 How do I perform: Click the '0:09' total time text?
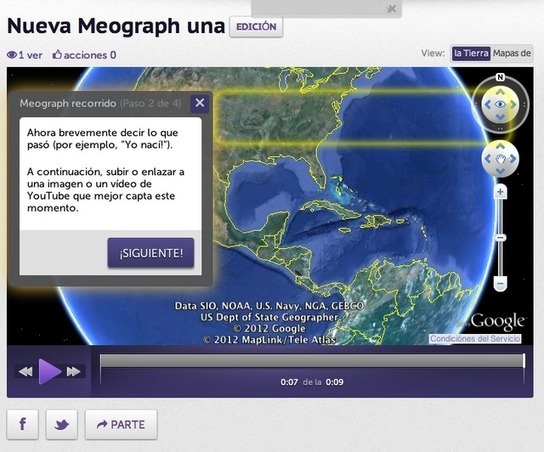coord(334,382)
